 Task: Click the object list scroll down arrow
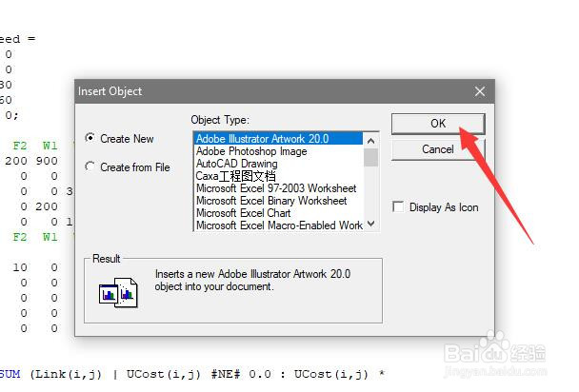(x=371, y=224)
